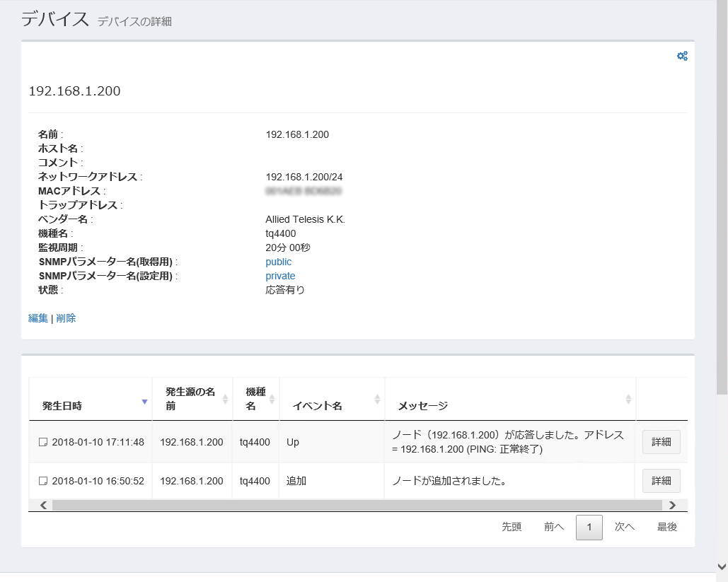The height and width of the screenshot is (582, 728).
Task: Go to 次へ page
Action: (625, 527)
